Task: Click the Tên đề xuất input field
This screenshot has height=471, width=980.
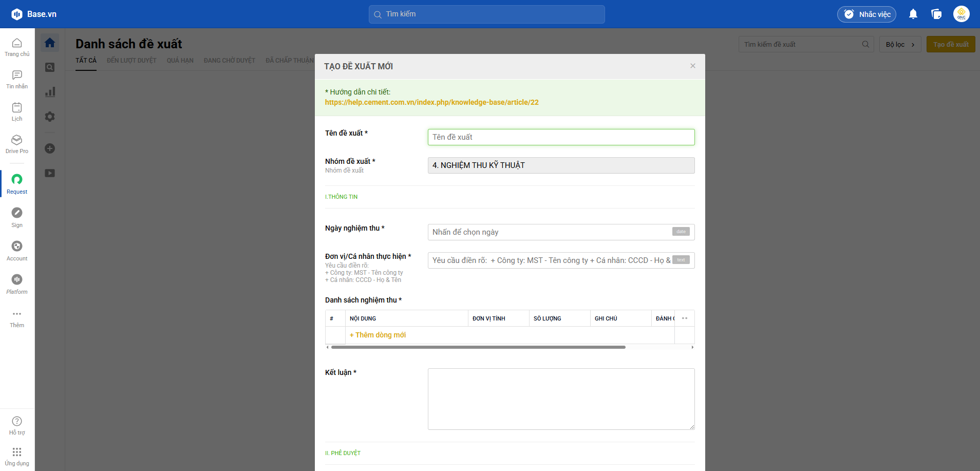Action: (561, 137)
